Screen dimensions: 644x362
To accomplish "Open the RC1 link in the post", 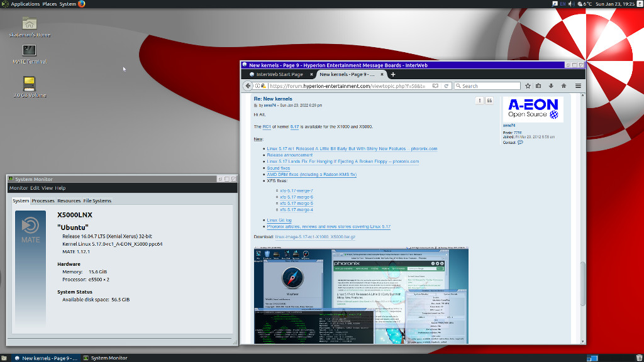I will click(267, 127).
